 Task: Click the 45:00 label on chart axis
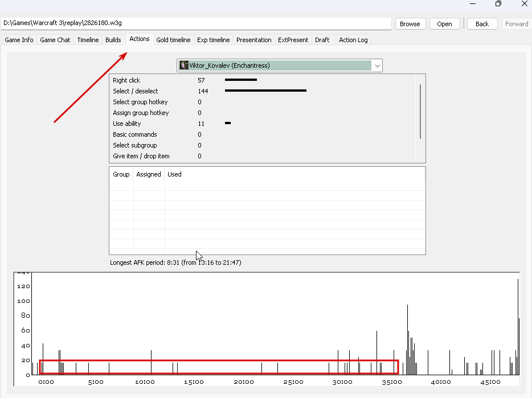[490, 382]
